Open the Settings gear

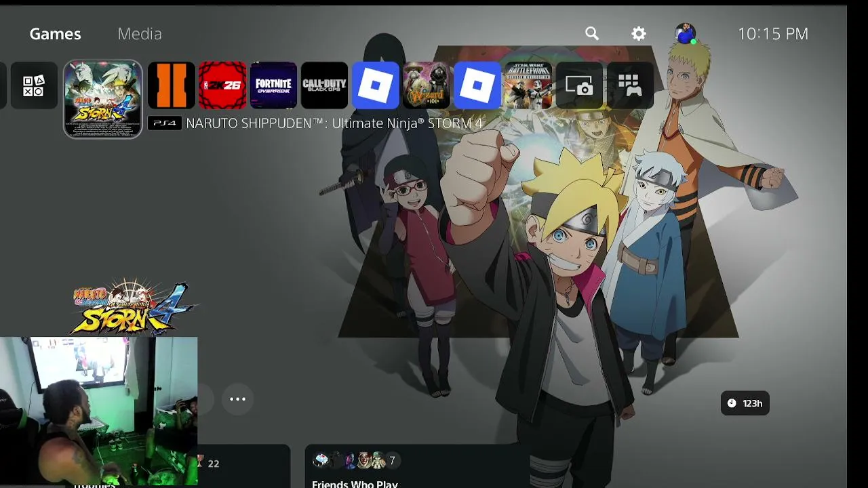pos(639,34)
